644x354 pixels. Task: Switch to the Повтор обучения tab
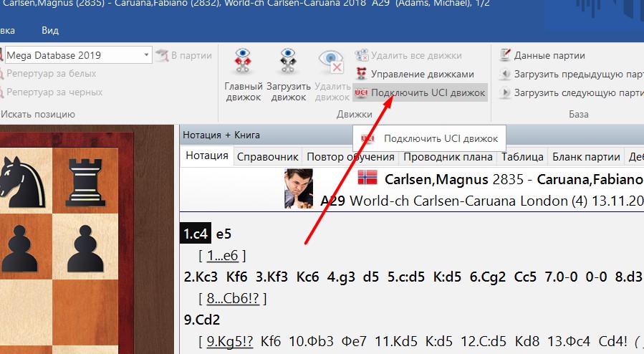(x=350, y=157)
